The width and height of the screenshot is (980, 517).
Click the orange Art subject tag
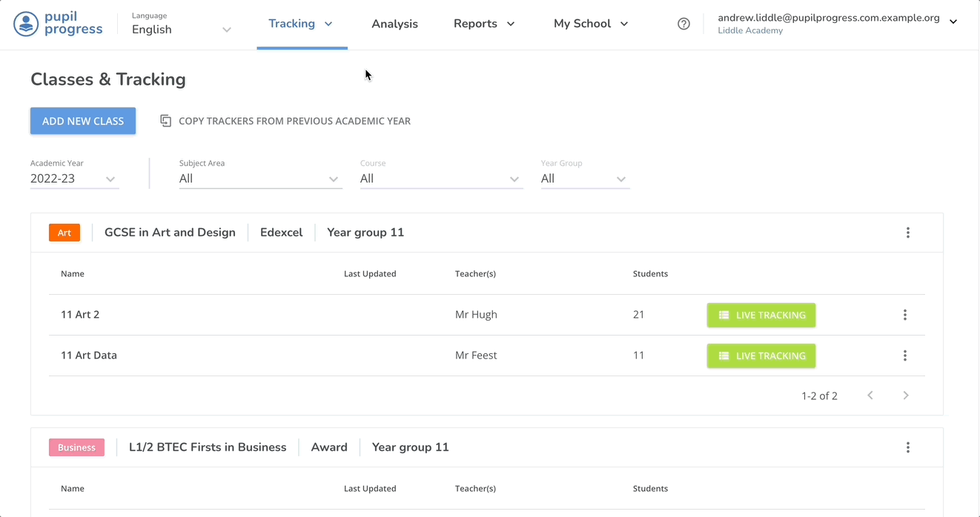click(64, 233)
